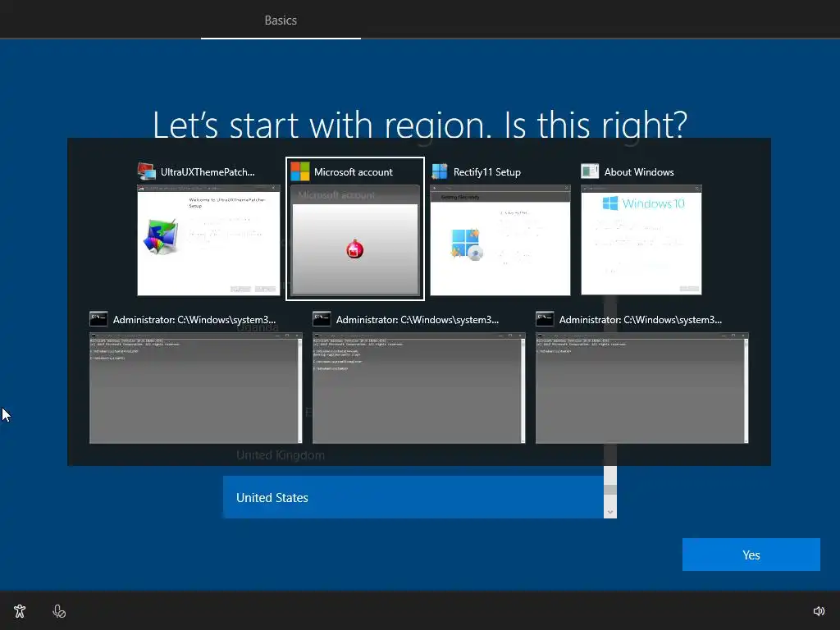Viewport: 840px width, 630px height.
Task: Click the 'Rectify11 Setup' window title text
Action: point(487,172)
